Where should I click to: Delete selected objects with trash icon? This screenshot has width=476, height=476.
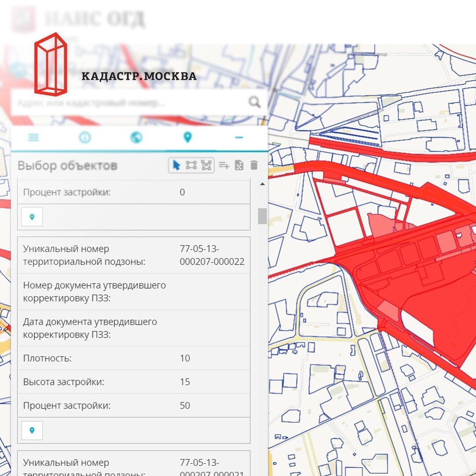254,165
